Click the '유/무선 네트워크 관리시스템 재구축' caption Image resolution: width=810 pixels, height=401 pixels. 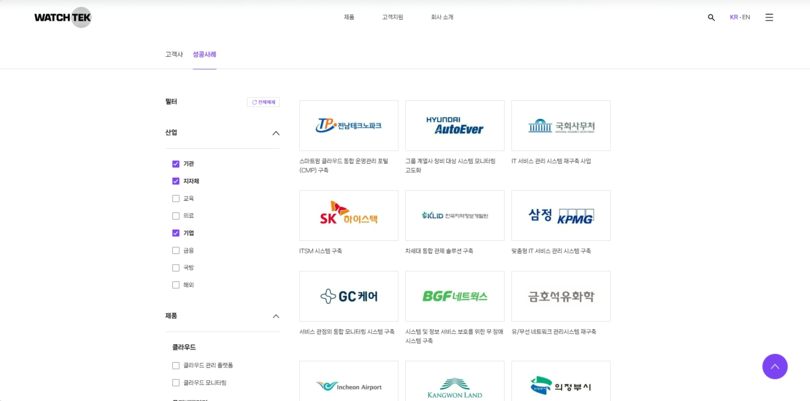(x=554, y=332)
